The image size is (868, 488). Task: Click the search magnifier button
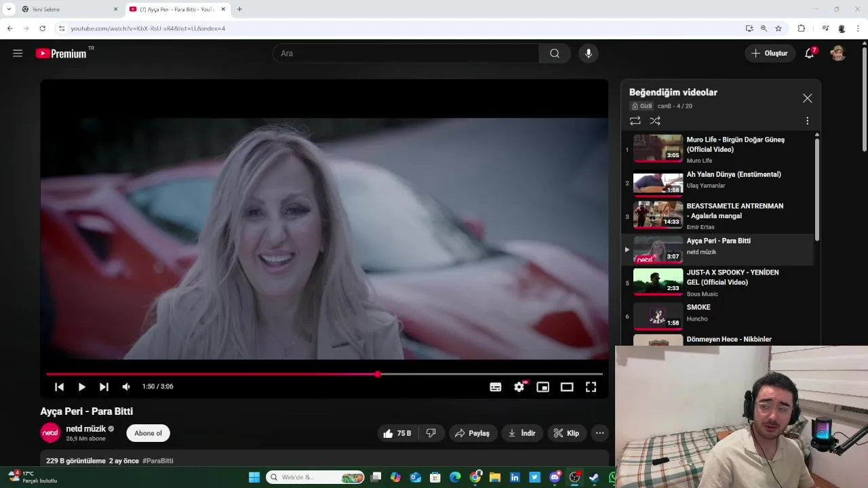pyautogui.click(x=555, y=54)
